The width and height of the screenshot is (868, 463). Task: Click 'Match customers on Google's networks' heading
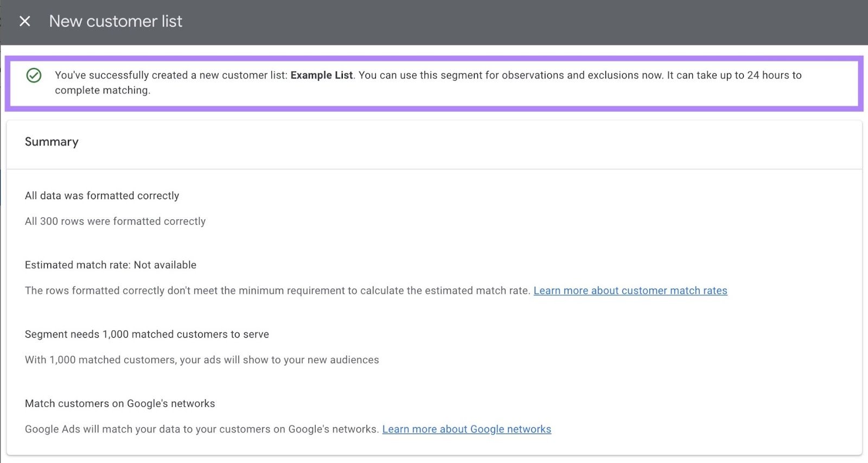click(120, 403)
